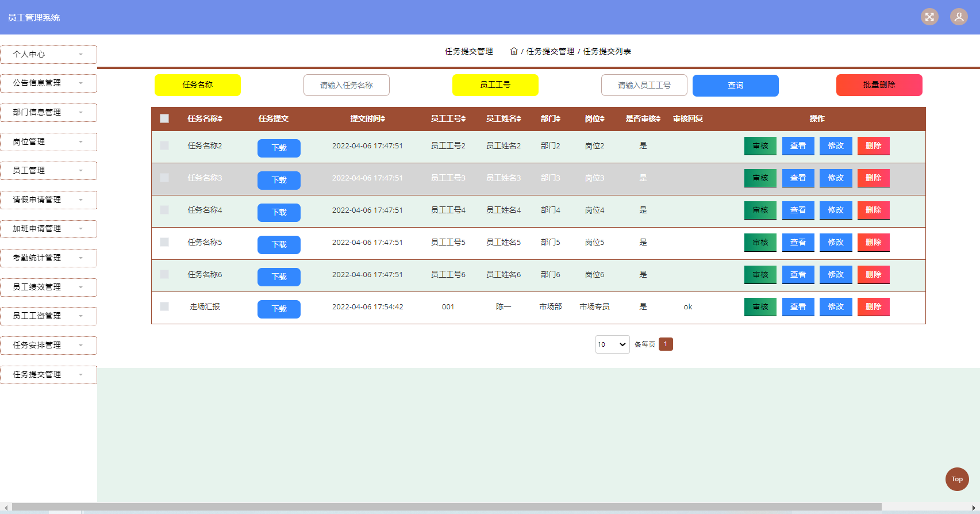Sort by 是否审核 column sort arrows
Image resolution: width=980 pixels, height=514 pixels.
click(658, 119)
